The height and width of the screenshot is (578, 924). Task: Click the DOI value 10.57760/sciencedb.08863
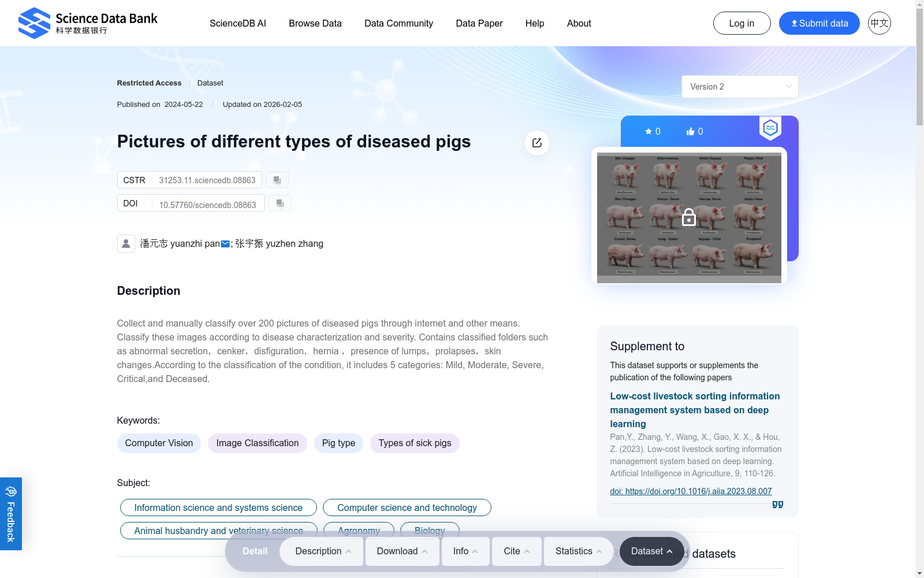207,205
